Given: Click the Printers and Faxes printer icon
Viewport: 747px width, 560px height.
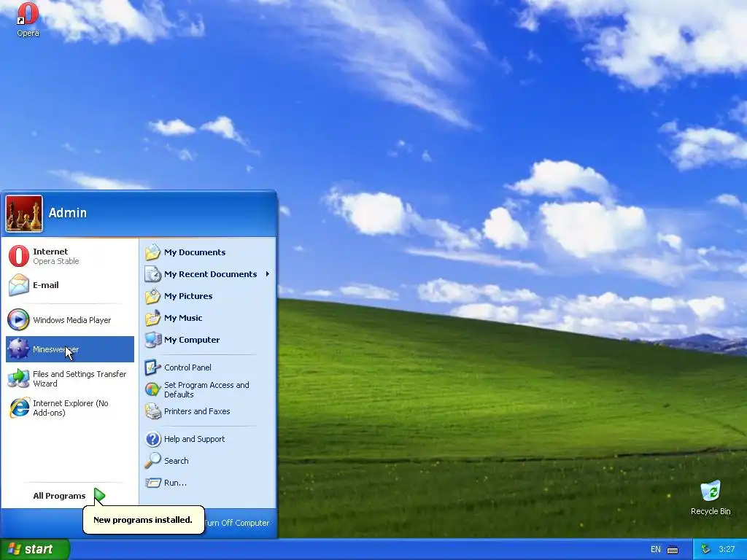Looking at the screenshot, I should (x=153, y=411).
